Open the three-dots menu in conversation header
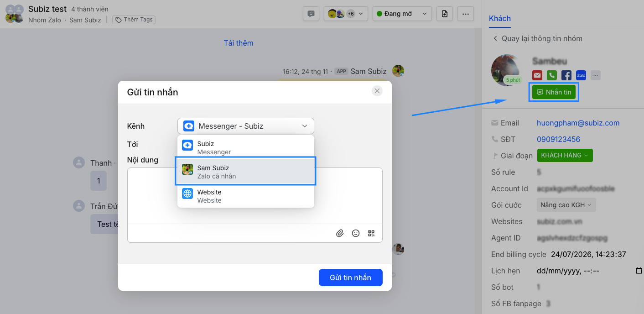644x314 pixels. coord(465,14)
